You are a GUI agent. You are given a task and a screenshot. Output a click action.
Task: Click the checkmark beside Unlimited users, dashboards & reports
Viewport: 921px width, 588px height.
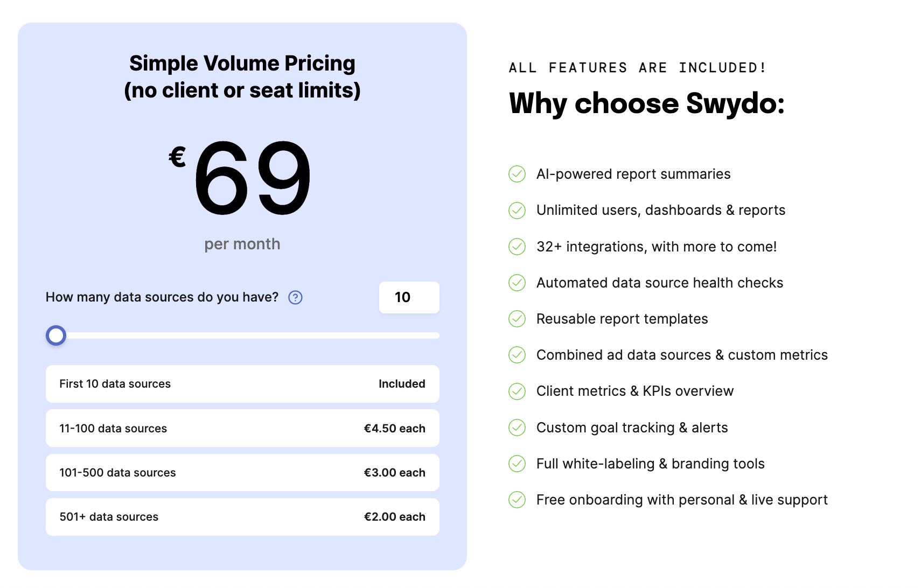click(x=517, y=211)
